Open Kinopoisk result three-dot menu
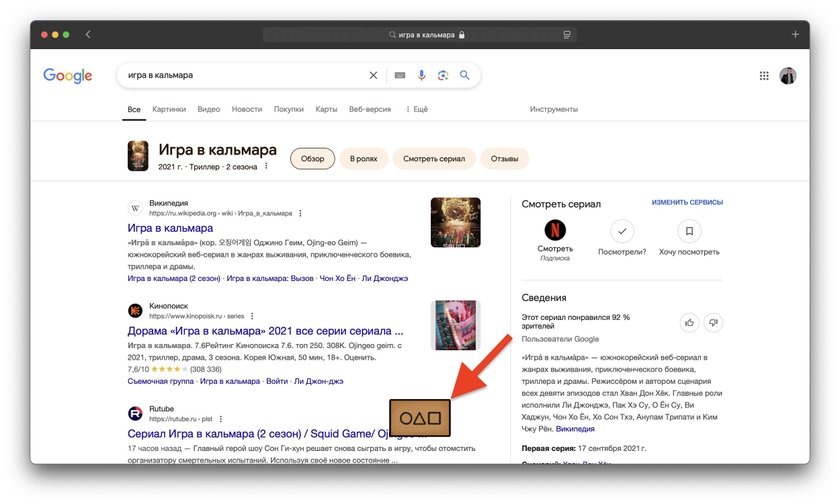Viewport: 840px width, 504px height. (252, 316)
